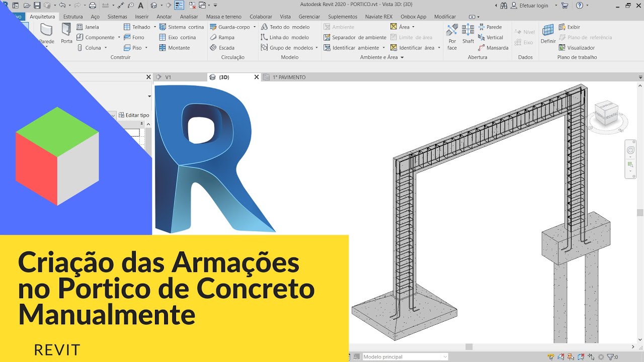Switch to the Vista ribbon tab
The image size is (644, 362).
(x=285, y=17)
